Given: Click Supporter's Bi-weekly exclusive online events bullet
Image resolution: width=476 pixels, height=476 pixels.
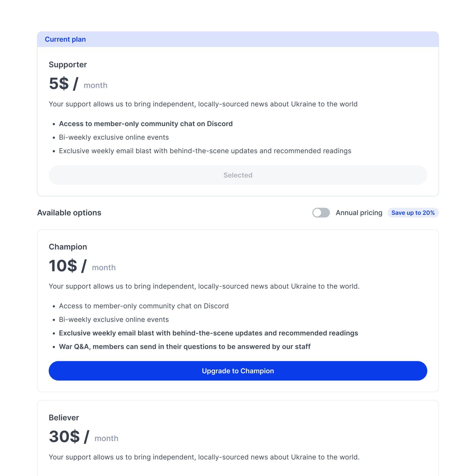Looking at the screenshot, I should click(x=114, y=137).
